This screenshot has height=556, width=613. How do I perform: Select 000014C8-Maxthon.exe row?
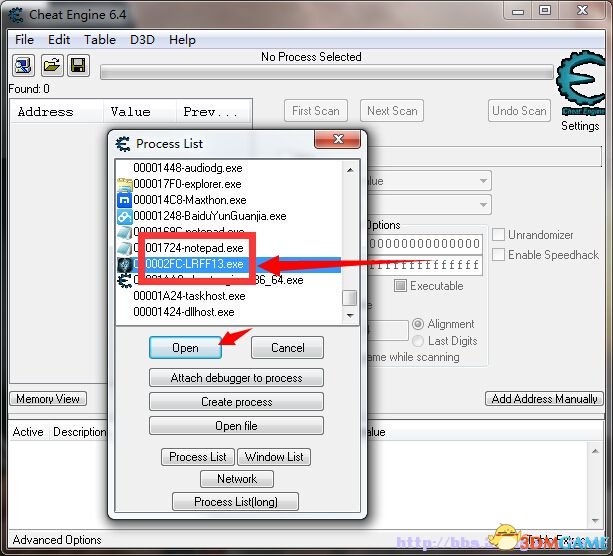point(229,200)
